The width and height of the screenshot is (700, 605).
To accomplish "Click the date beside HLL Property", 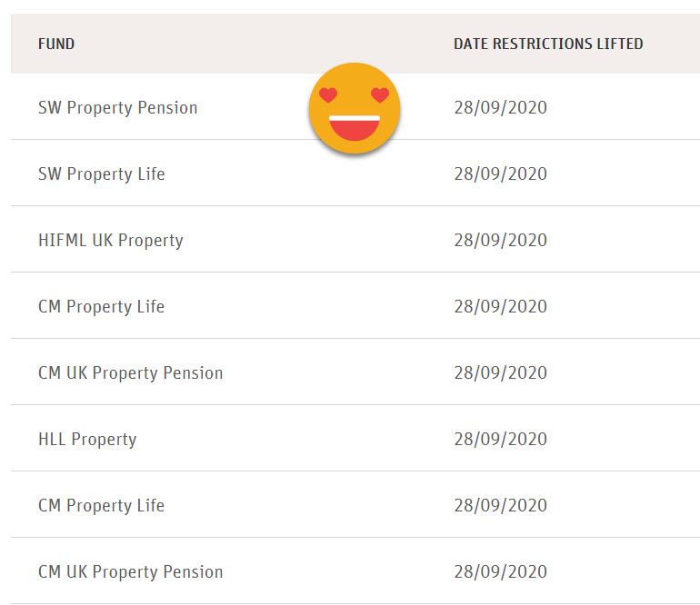I will (500, 440).
